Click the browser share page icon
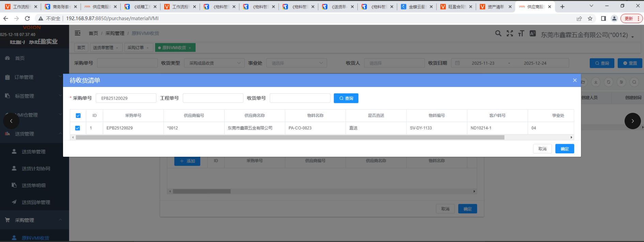644x242 pixels. pos(579,18)
